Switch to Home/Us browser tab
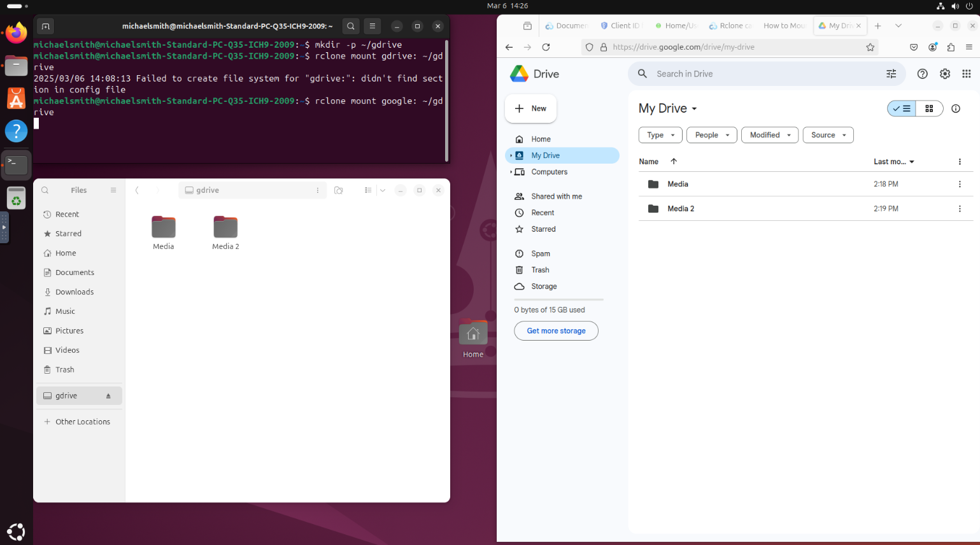Viewport: 980px width, 545px height. 676,26
